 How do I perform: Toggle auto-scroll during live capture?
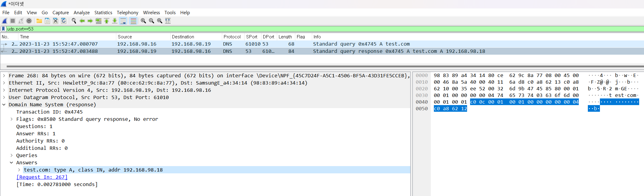[123, 21]
